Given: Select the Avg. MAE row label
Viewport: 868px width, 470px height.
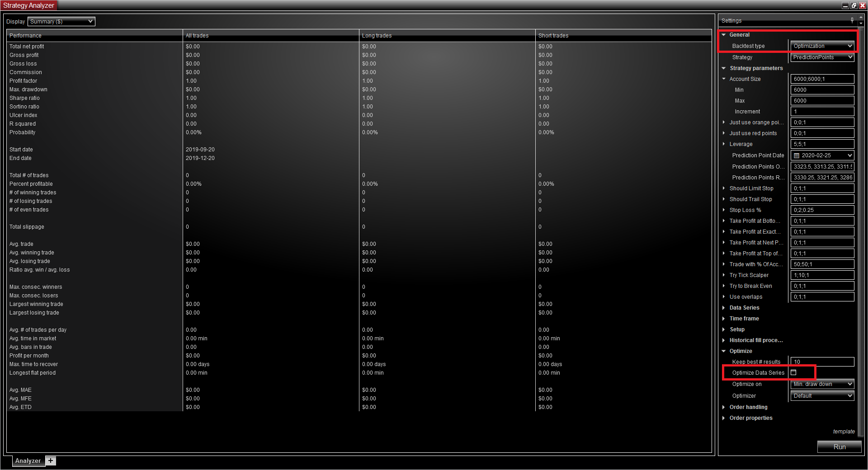Looking at the screenshot, I should [21, 390].
